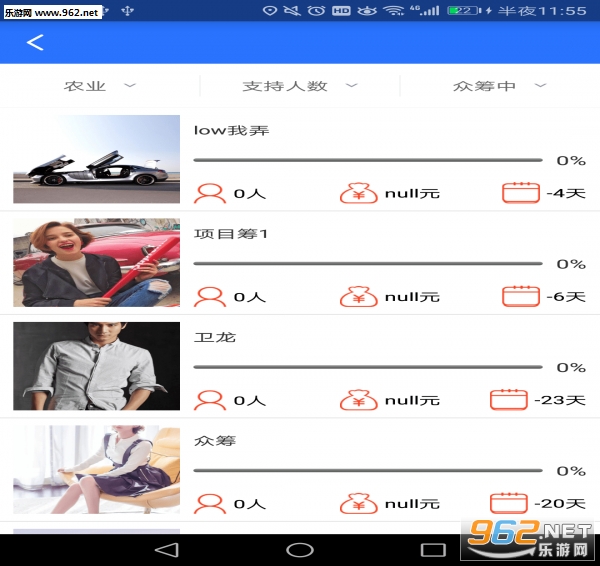This screenshot has height=566, width=600.
Task: Tap the alarm clock icon in status bar
Action: (x=316, y=11)
